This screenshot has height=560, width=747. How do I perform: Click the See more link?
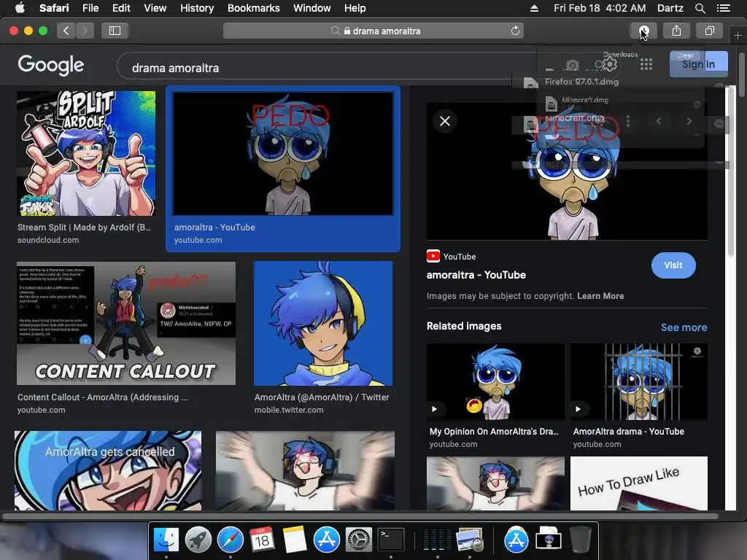pyautogui.click(x=684, y=327)
